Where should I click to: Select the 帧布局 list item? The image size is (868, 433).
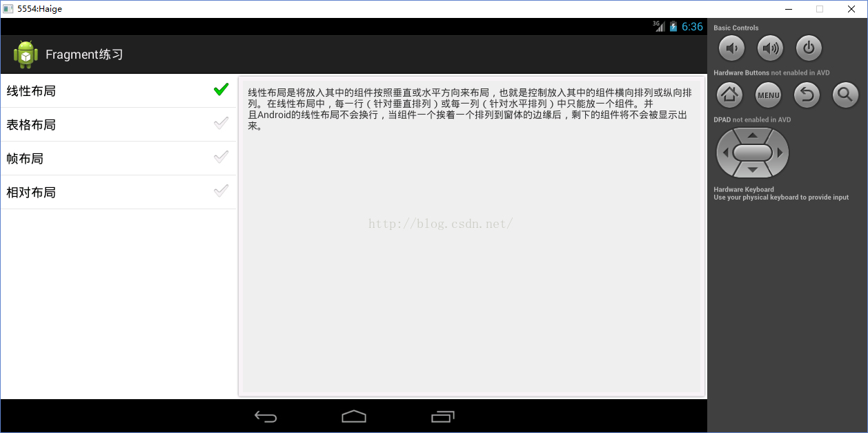point(118,158)
